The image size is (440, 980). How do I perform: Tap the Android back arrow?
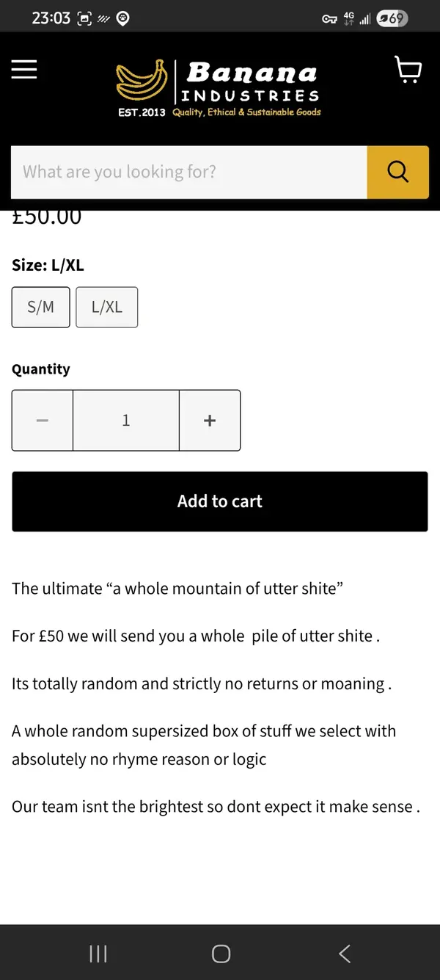point(345,953)
